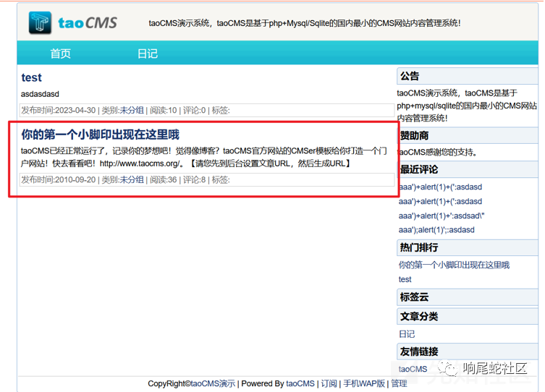
Task: Click 未分组 category of the test post
Action: (x=132, y=111)
